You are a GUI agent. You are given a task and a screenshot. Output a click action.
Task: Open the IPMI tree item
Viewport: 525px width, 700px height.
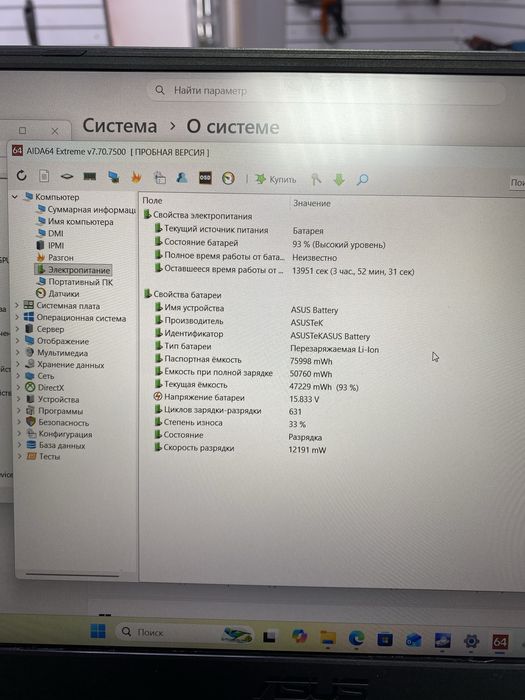tap(50, 245)
